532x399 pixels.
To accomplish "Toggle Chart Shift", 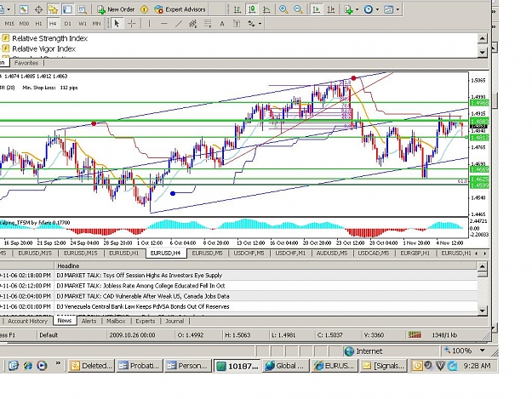I will click(331, 9).
